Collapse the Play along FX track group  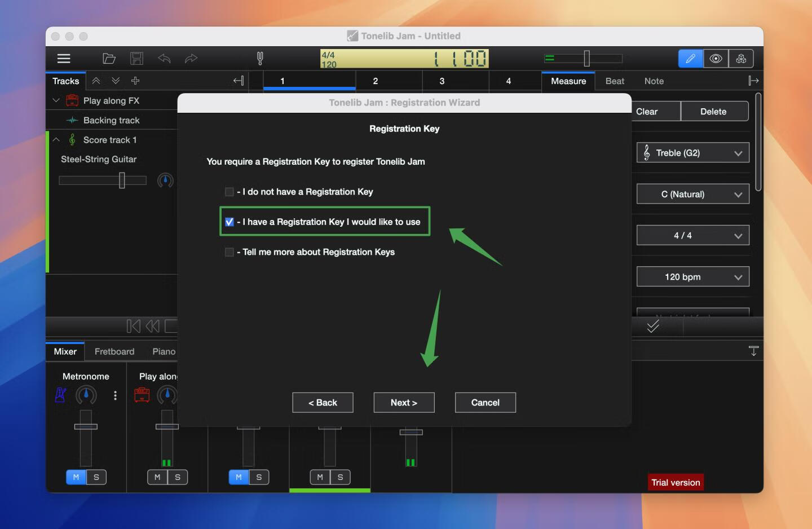[x=56, y=100]
